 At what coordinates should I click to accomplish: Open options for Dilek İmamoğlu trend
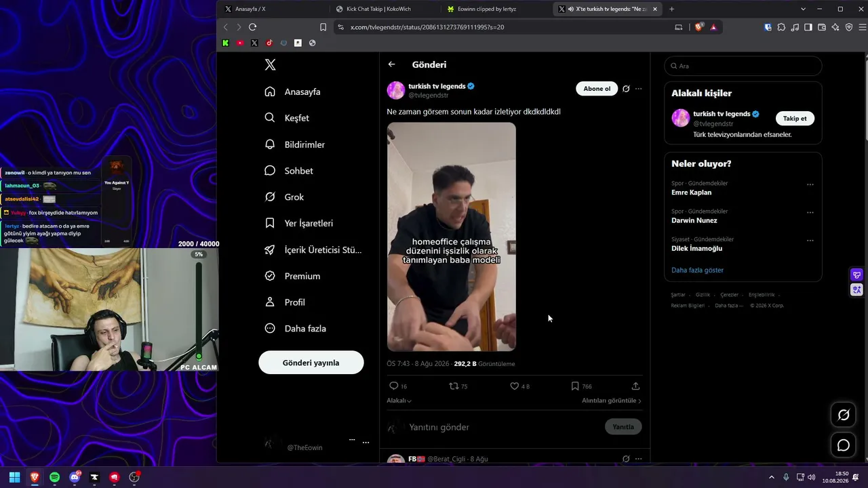[810, 240]
